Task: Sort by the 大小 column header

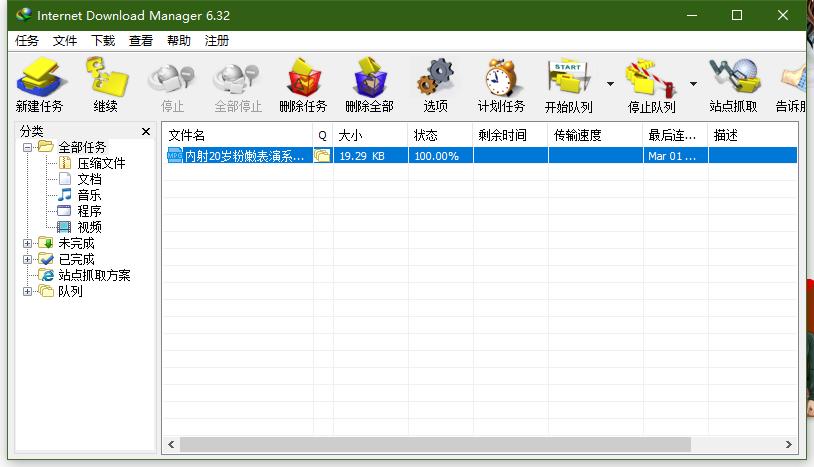Action: 371,135
